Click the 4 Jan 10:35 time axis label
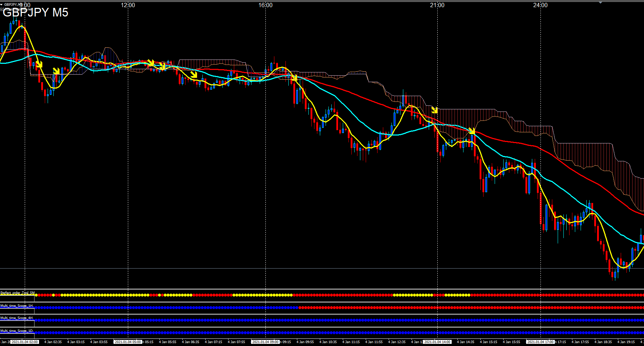 coord(328,342)
